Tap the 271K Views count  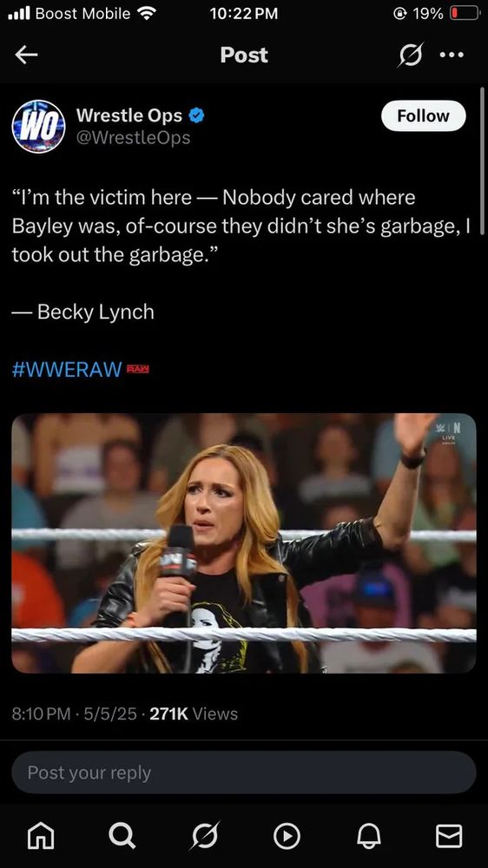click(x=194, y=714)
